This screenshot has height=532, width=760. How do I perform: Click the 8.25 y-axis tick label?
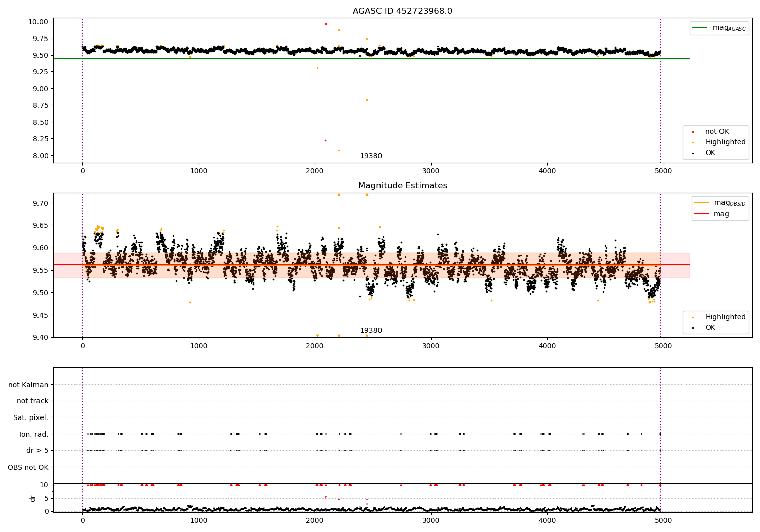click(40, 139)
